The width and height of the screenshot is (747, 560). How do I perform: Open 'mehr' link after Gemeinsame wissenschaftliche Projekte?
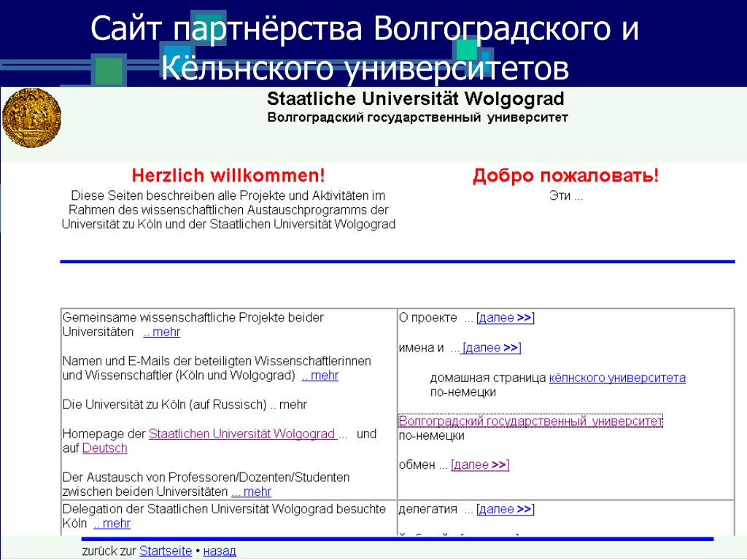162,332
